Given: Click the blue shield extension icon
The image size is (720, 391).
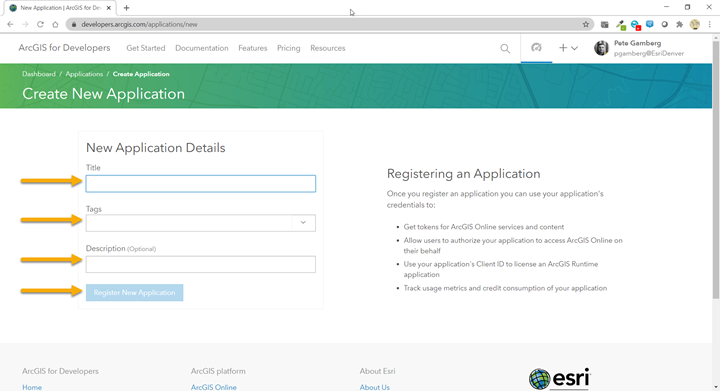Looking at the screenshot, I should [650, 24].
